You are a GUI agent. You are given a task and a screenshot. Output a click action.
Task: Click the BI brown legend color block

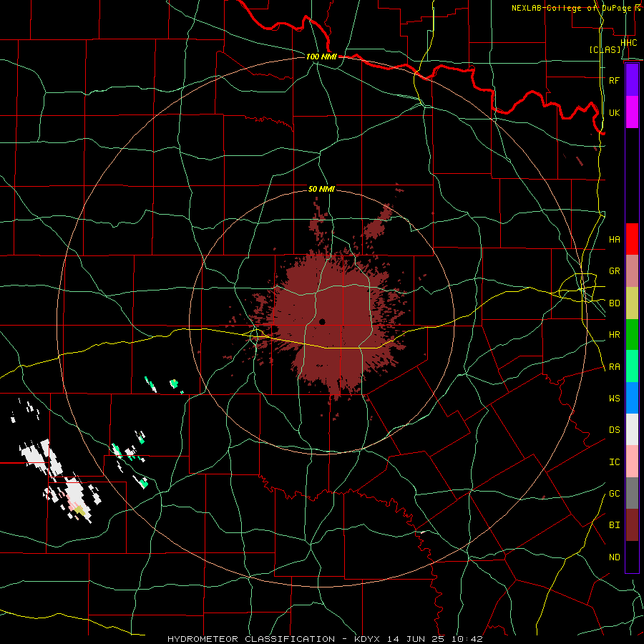pyautogui.click(x=632, y=525)
